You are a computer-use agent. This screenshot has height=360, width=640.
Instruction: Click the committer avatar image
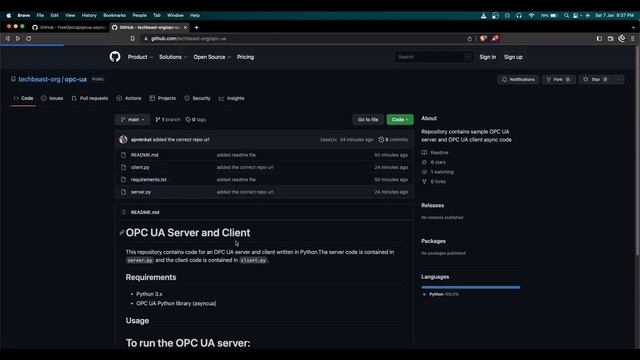click(x=123, y=140)
